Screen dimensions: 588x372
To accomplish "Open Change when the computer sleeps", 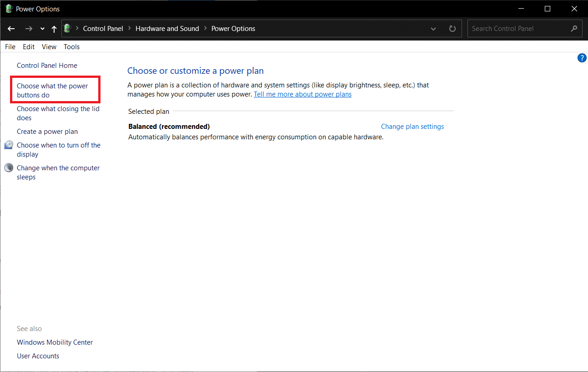I will (58, 173).
